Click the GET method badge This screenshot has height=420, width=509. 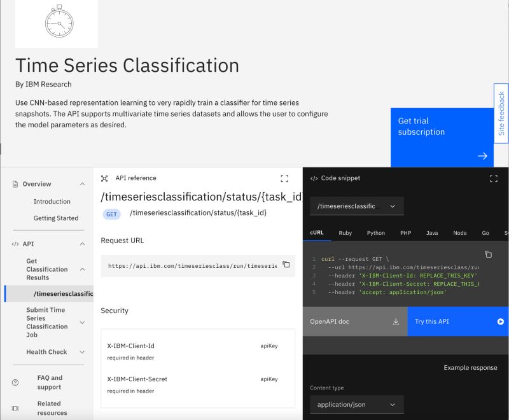point(111,214)
